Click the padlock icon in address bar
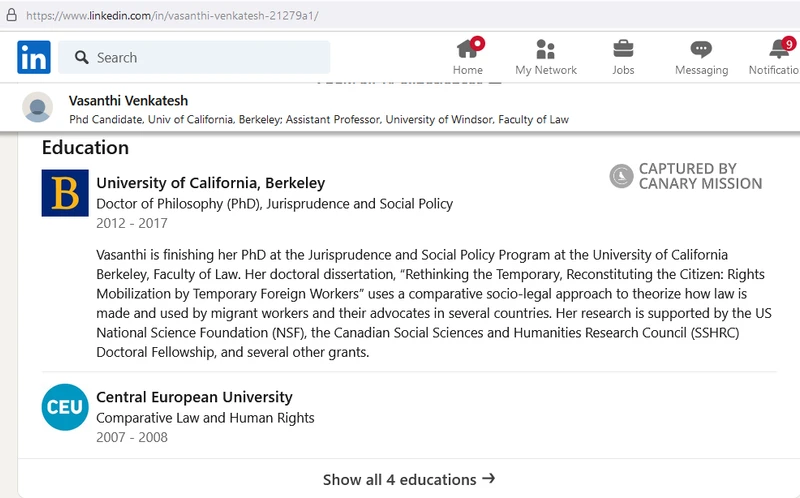800x498 pixels. click(11, 15)
